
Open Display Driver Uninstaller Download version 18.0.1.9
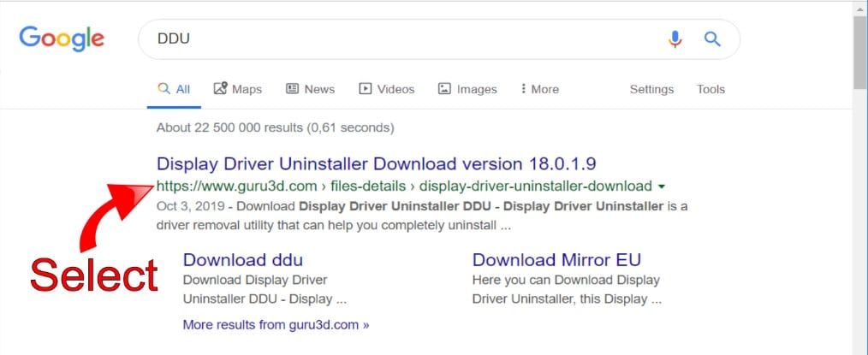[x=376, y=163]
